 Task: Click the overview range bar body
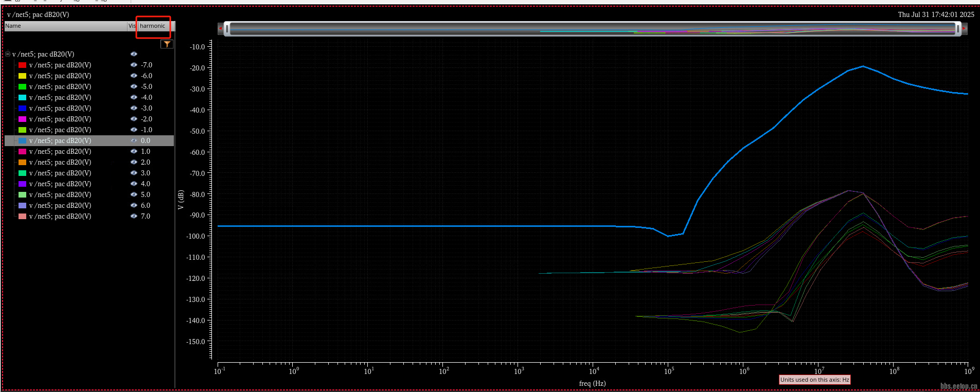[592, 29]
